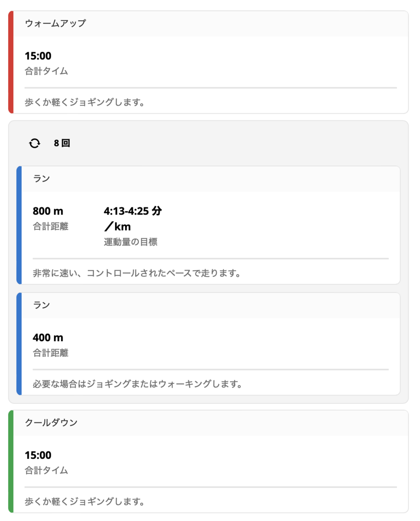Viewport: 420px width, 521px height.
Task: Click the 800 m distance value
Action: [x=48, y=211]
